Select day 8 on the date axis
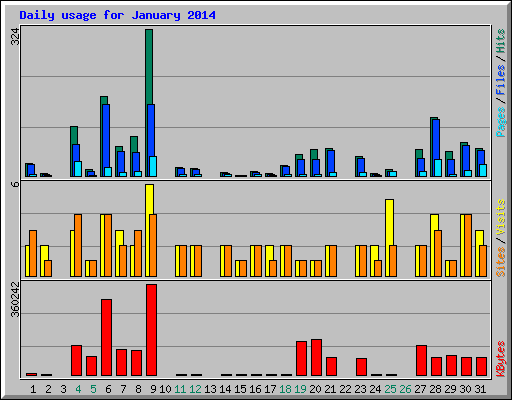The image size is (512, 400). [138, 389]
